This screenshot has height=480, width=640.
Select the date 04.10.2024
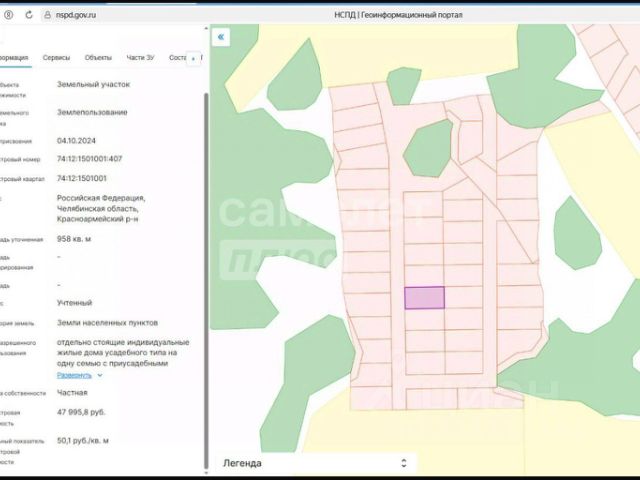point(76,141)
